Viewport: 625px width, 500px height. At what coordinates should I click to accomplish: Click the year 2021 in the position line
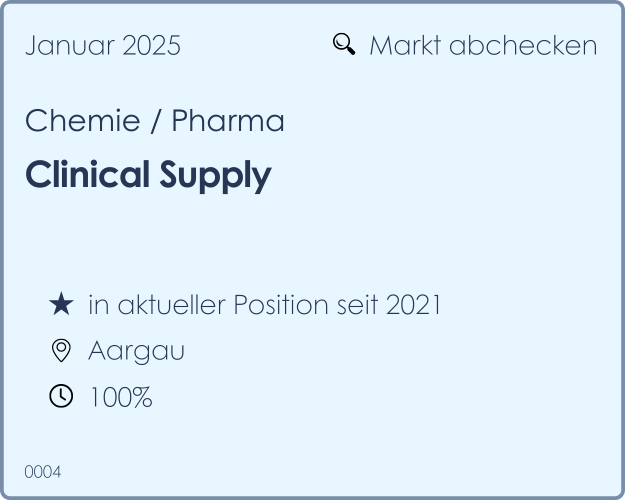(x=412, y=304)
